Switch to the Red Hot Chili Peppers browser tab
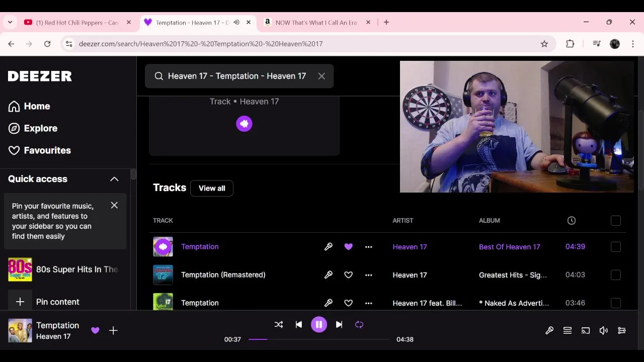The width and height of the screenshot is (644, 362). pyautogui.click(x=77, y=22)
